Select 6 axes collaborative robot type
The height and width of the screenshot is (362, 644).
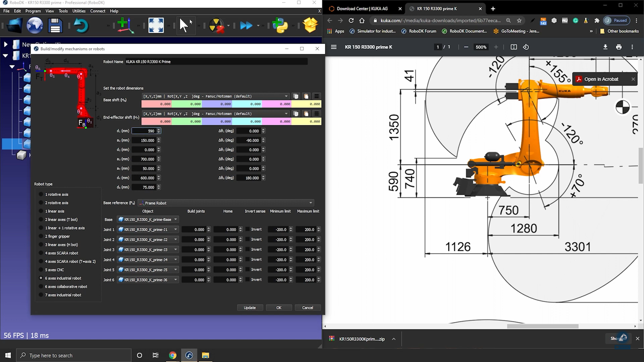pyautogui.click(x=41, y=287)
